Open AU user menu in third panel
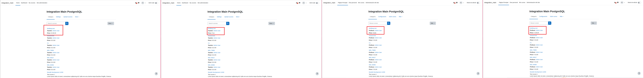644x78 pixels. coord(462,3)
